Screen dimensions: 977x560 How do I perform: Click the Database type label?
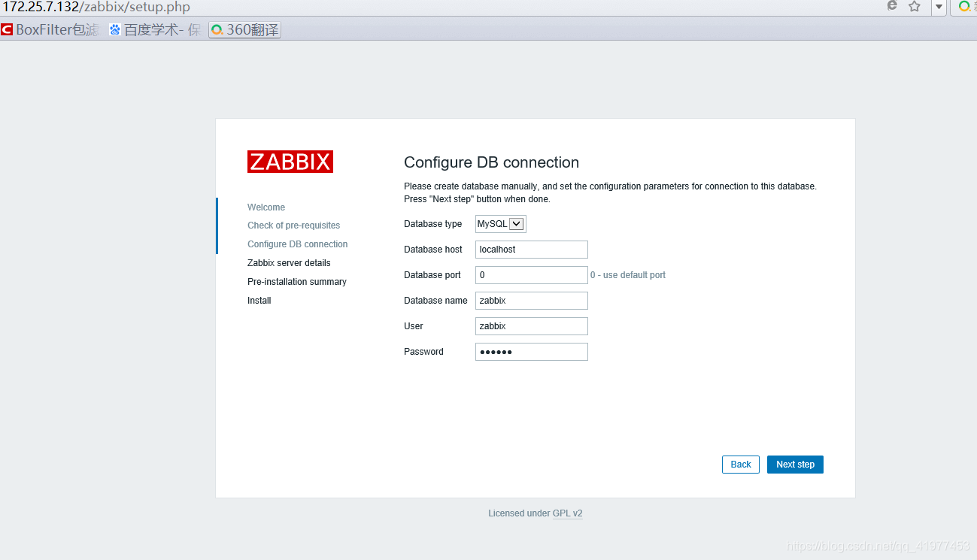(x=433, y=224)
